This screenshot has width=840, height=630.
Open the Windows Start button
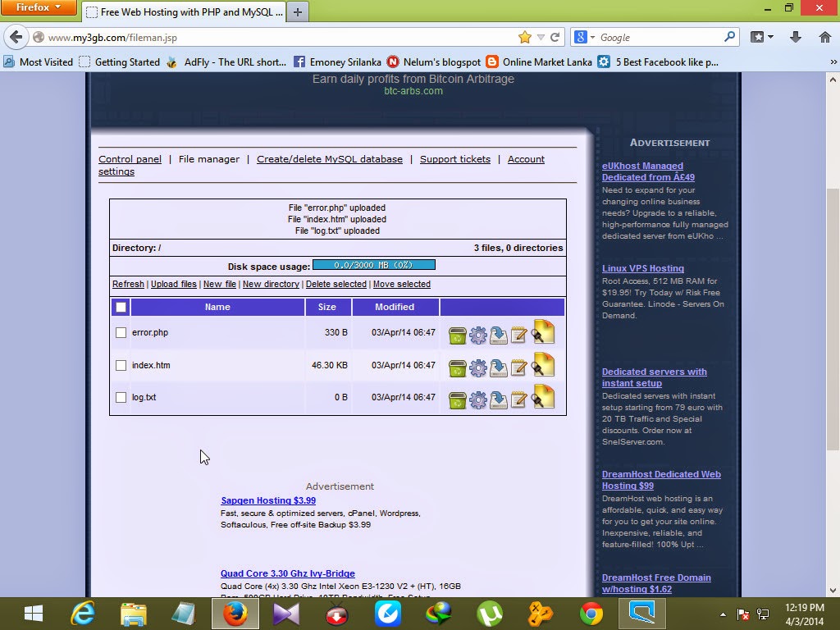coord(33,614)
